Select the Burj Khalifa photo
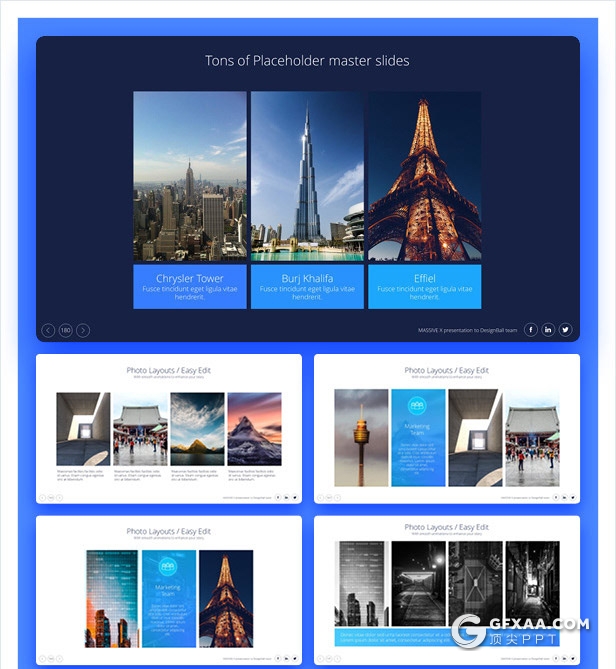Viewport: 616px width, 669px height. (x=307, y=177)
